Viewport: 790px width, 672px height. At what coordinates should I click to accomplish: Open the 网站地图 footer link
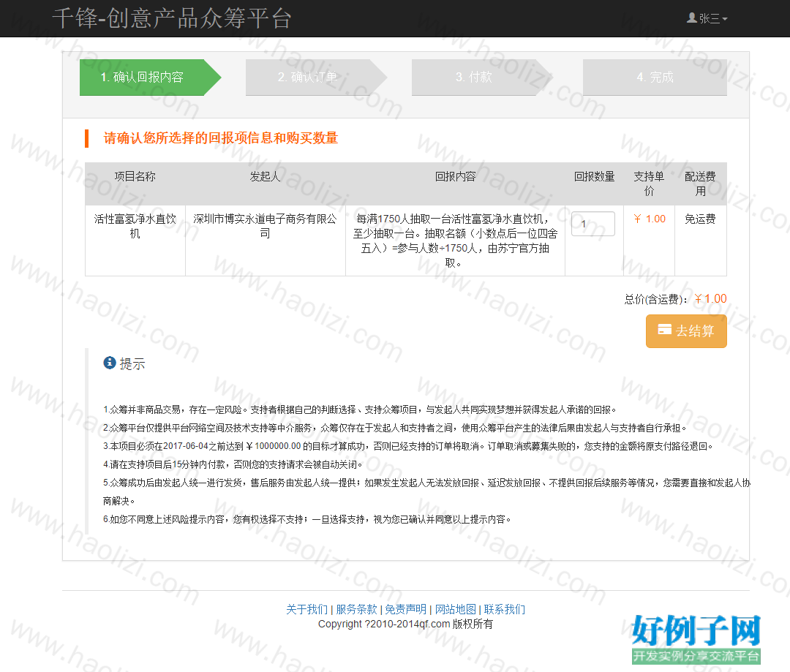(456, 610)
